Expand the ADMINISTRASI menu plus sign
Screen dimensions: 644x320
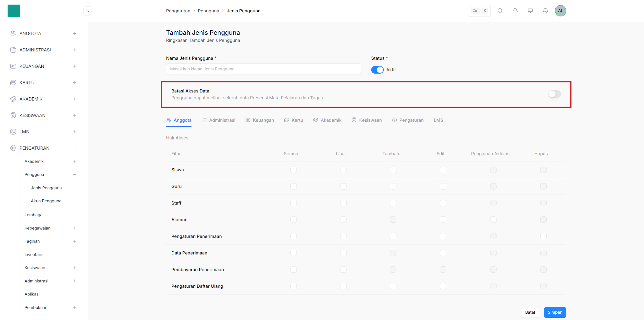point(74,50)
